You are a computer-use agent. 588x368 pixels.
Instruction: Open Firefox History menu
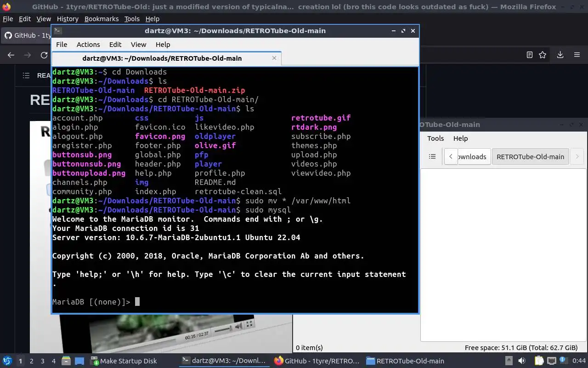[68, 19]
